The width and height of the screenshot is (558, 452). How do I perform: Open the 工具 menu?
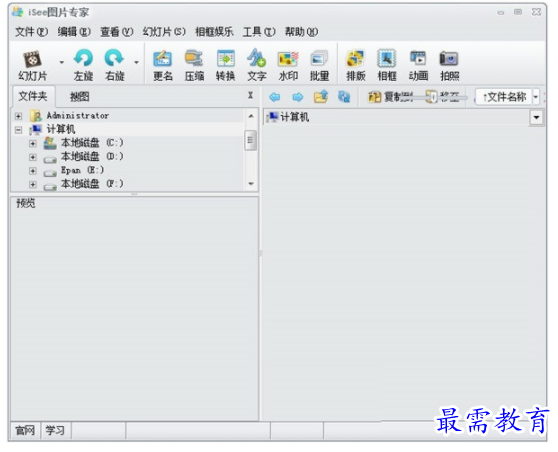259,32
